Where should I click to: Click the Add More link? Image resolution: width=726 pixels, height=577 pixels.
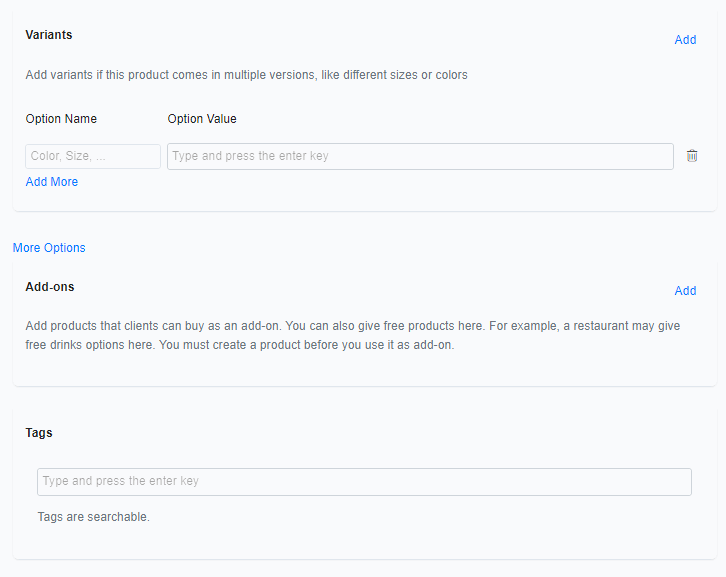(52, 182)
